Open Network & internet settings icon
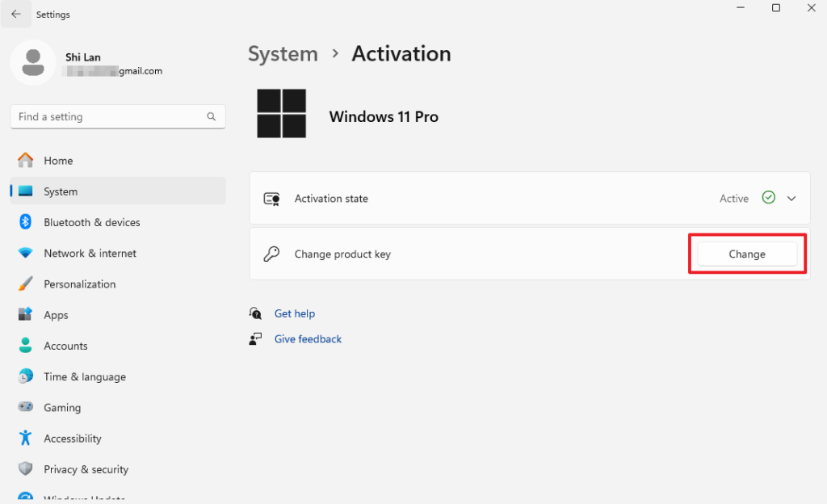Viewport: 827px width, 504px height. (x=25, y=253)
